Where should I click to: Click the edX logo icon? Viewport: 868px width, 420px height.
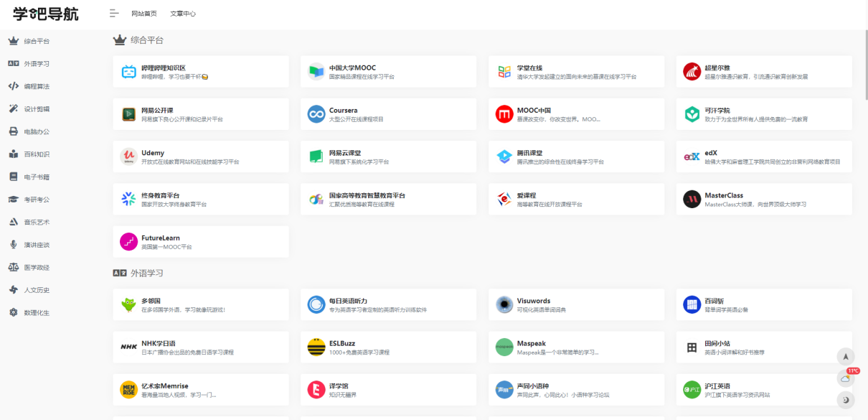[692, 157]
